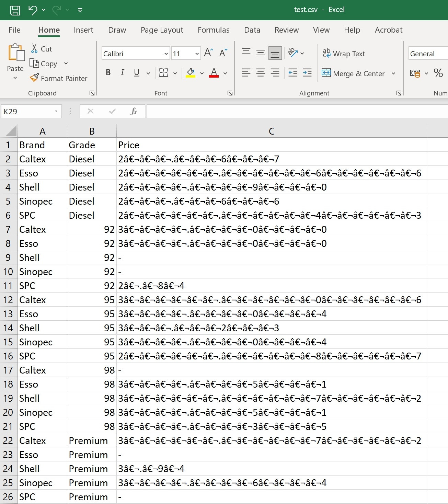Apply yellow Fill Color bucket

pyautogui.click(x=191, y=72)
